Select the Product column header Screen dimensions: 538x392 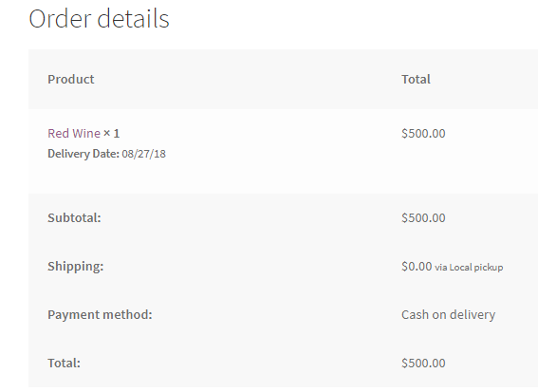coord(70,80)
